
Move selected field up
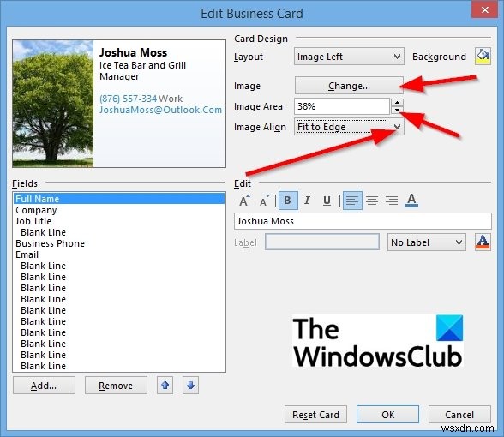(165, 385)
